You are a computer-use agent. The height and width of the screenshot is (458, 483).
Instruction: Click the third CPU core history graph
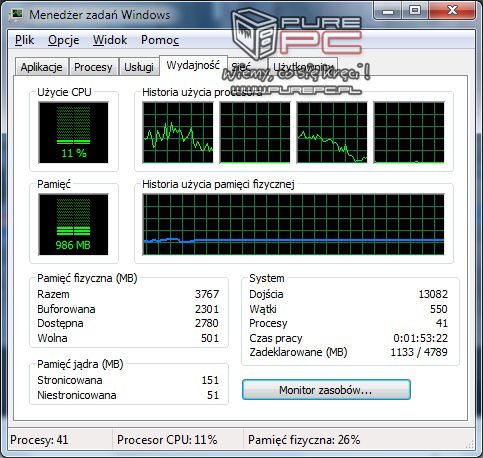pyautogui.click(x=332, y=133)
